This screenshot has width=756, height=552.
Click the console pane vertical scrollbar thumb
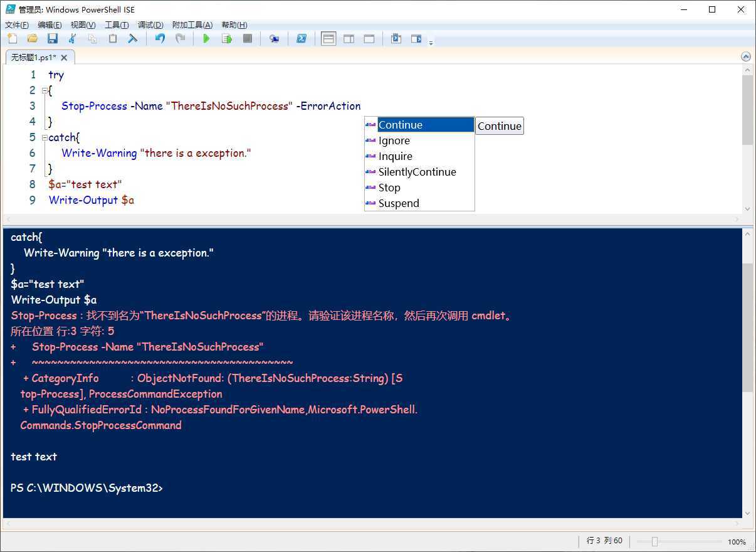tap(747, 327)
